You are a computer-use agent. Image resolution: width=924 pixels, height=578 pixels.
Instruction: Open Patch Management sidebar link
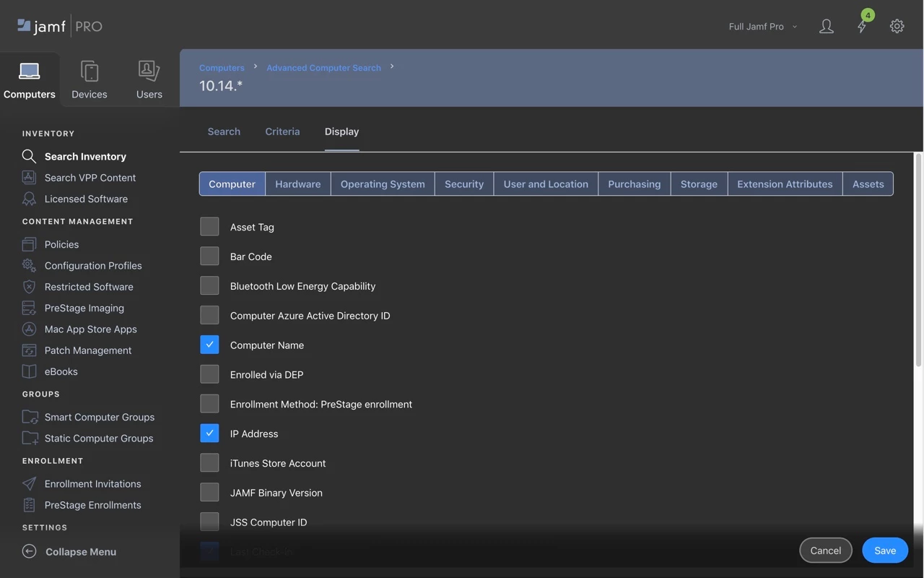click(x=88, y=350)
